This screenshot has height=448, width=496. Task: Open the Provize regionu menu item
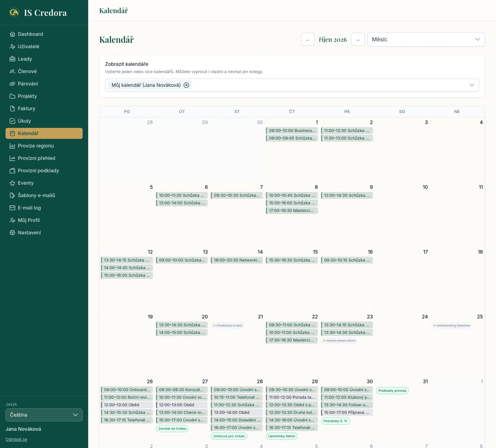tap(44, 146)
